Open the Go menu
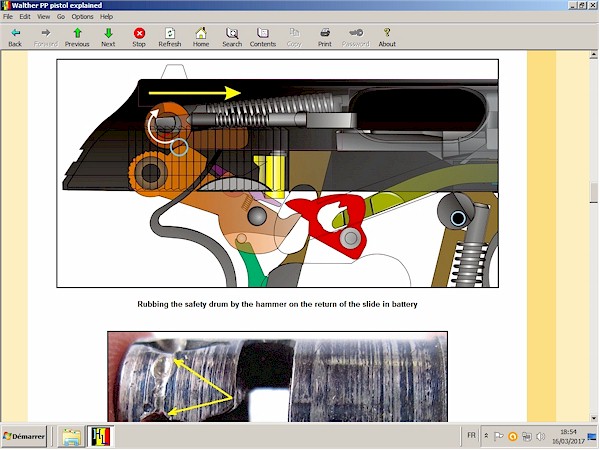 tap(61, 16)
